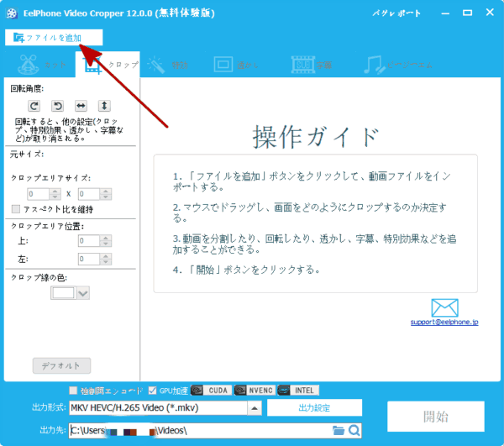Increase 左 (left) position value
The height and width of the screenshot is (446, 504).
[x=106, y=256]
